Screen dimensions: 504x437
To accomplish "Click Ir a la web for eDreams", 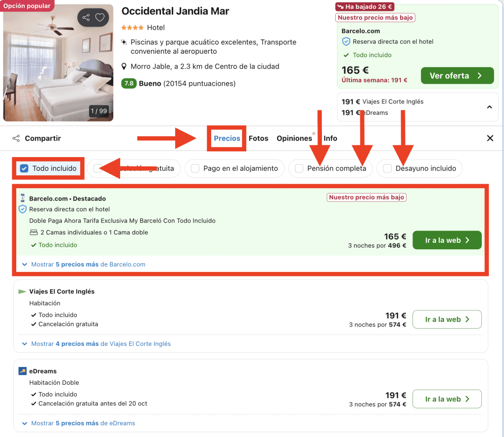I will [447, 399].
